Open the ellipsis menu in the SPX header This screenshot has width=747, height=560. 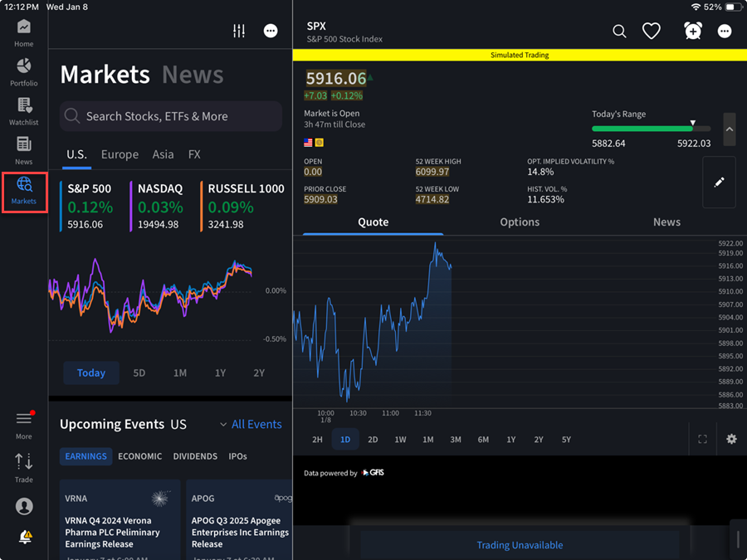point(724,31)
